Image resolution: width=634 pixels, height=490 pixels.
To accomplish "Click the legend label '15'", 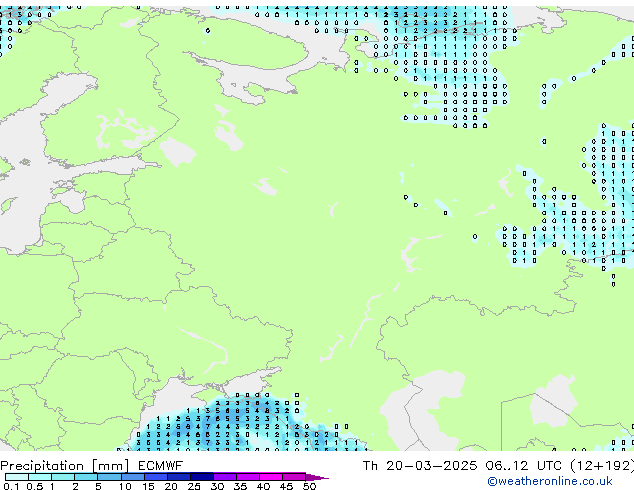I will coord(148,486).
